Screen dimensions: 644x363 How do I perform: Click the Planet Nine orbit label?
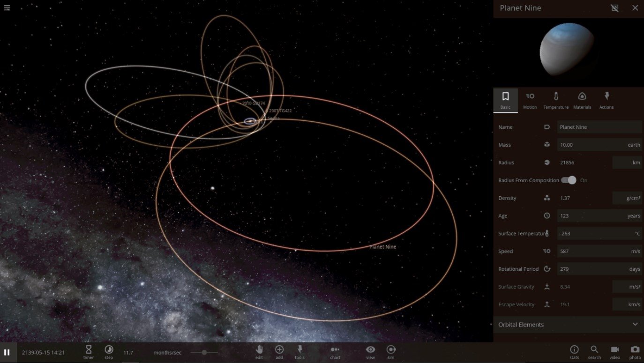[382, 247]
